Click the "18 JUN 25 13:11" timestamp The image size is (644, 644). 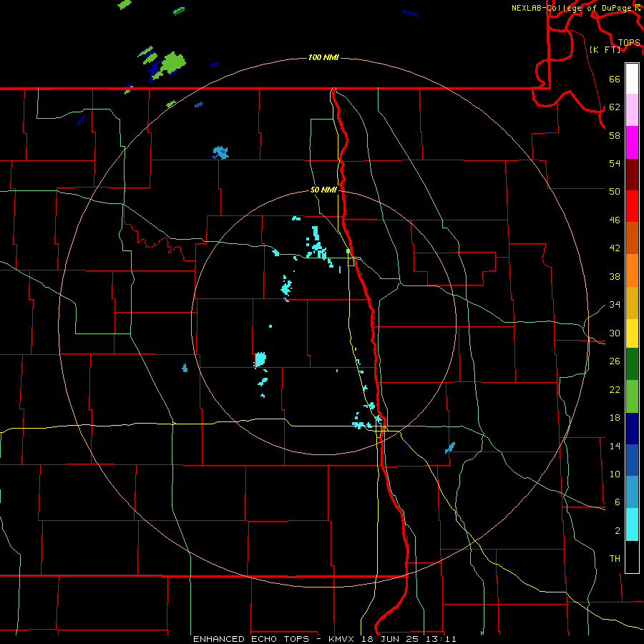pyautogui.click(x=409, y=639)
